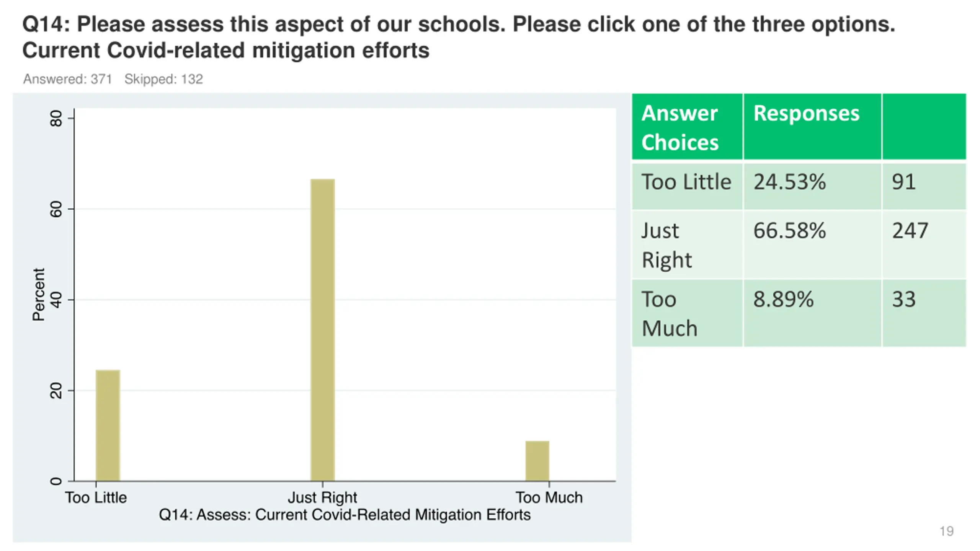Click the 24.53% table cell
980x551 pixels.
pyautogui.click(x=812, y=186)
